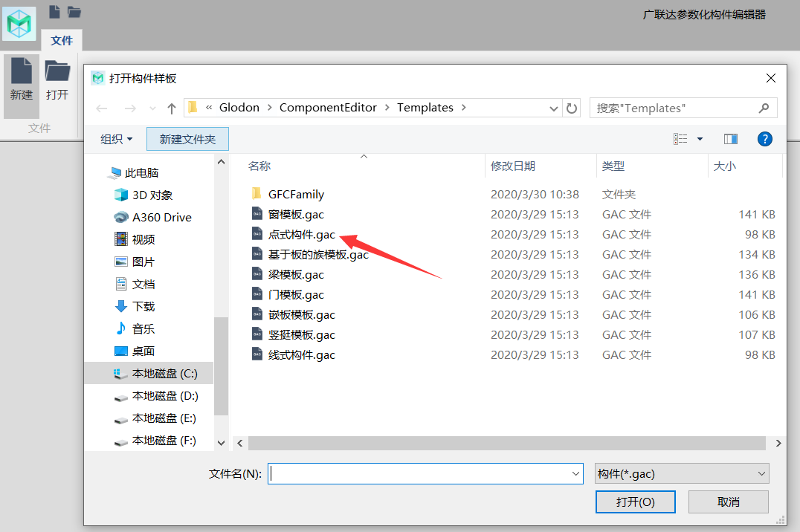Open the 组织 menu

(x=116, y=139)
